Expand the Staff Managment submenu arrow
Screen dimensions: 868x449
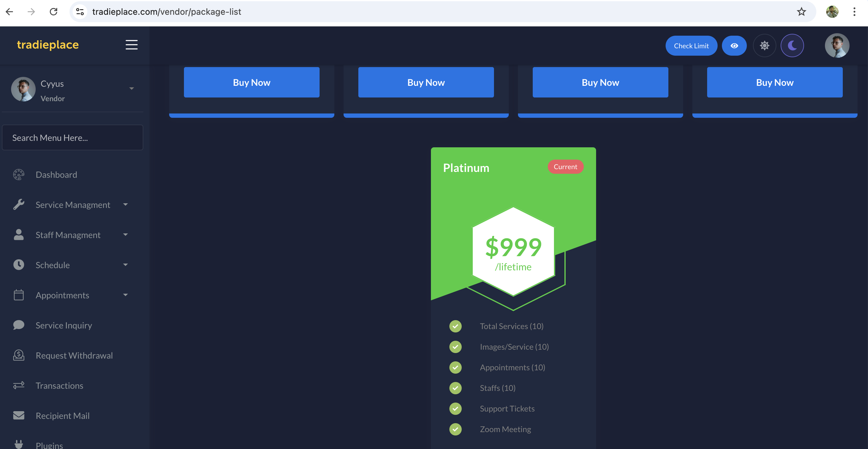pyautogui.click(x=125, y=235)
